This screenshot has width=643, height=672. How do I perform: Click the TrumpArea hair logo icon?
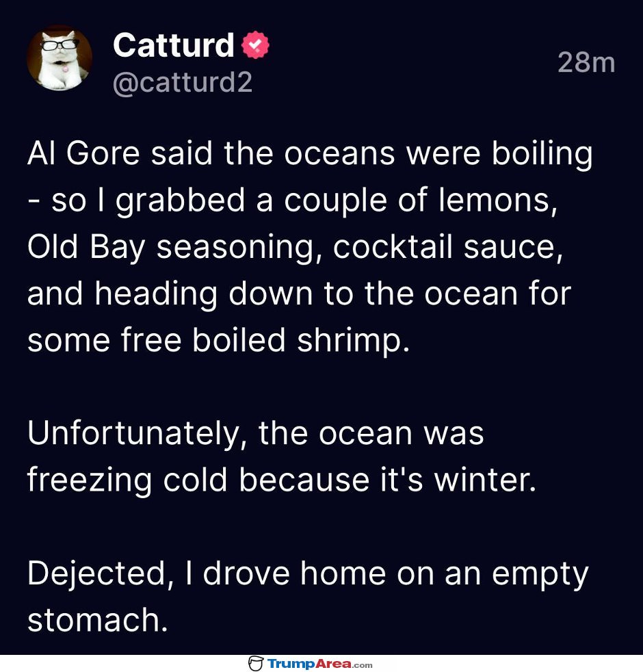click(x=256, y=663)
